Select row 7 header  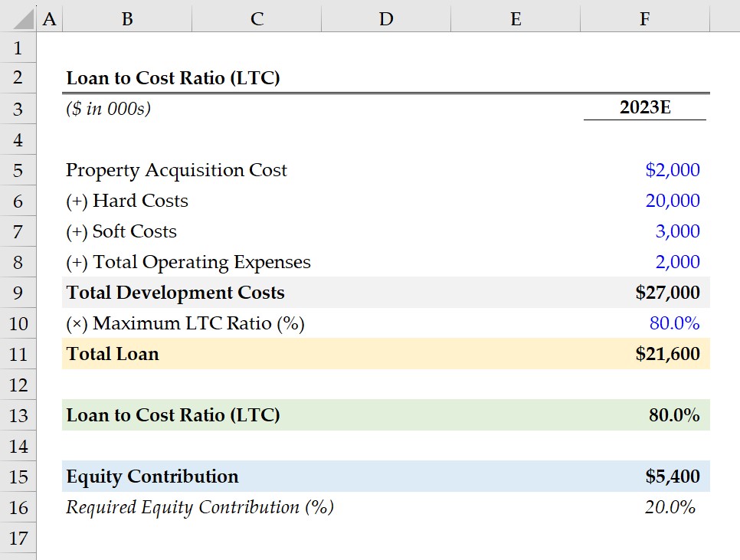18,231
